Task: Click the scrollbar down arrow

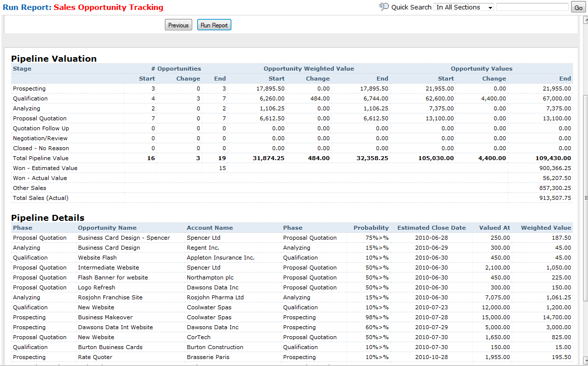Action: 585,361
